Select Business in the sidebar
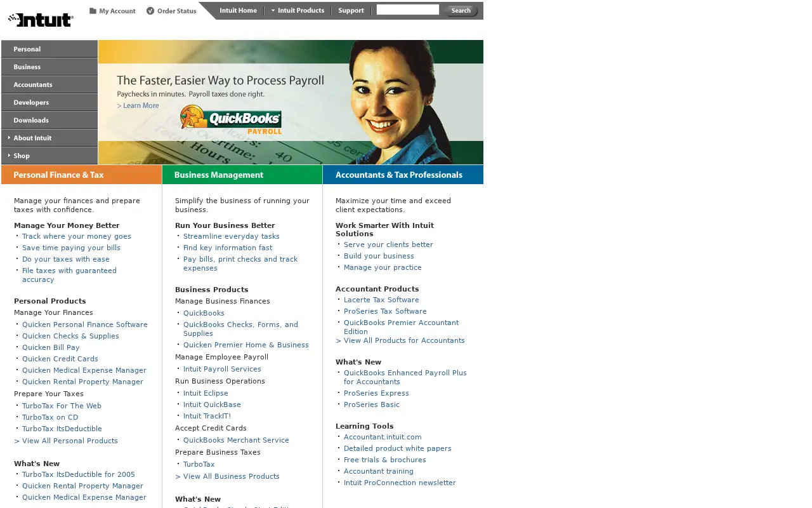 [x=49, y=67]
